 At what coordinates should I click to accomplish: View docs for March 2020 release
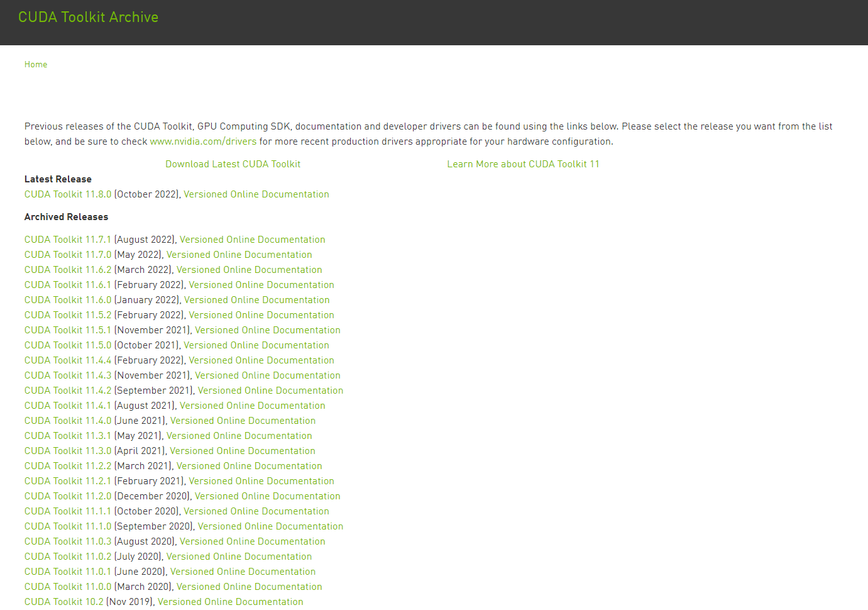[250, 587]
